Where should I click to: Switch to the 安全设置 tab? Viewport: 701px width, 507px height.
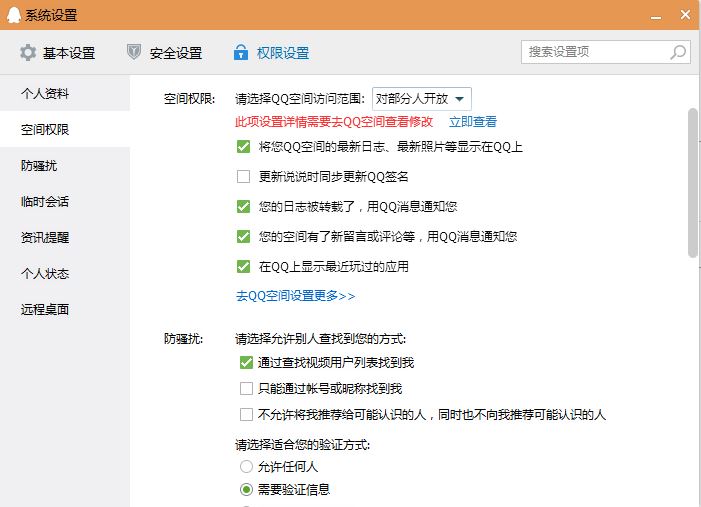tap(165, 53)
